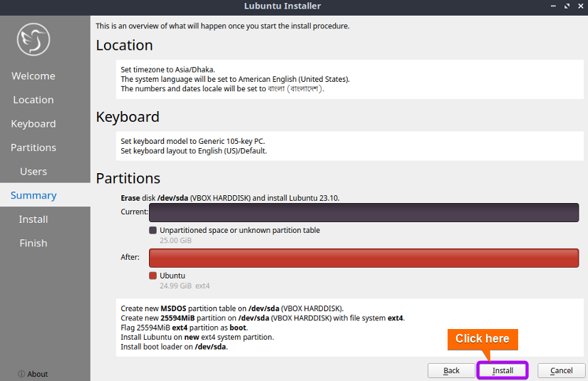Click 'Install boot loader on /dev/sda.' line
This screenshot has height=381, width=588.
pos(175,347)
